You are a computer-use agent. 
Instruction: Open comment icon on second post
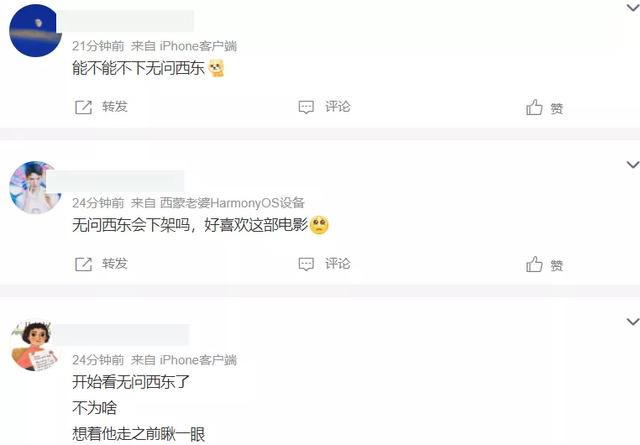306,264
